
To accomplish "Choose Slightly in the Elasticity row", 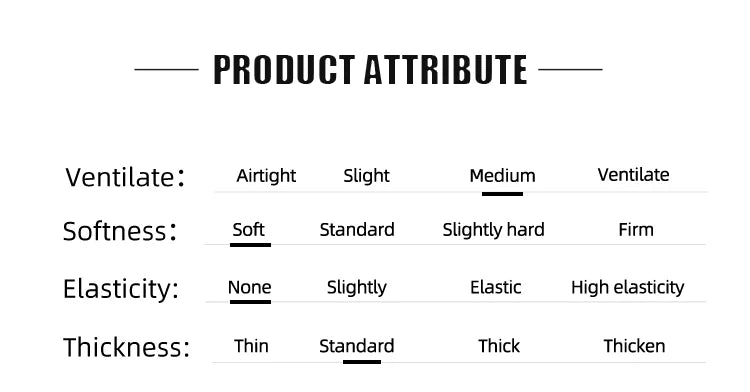I will tap(356, 287).
